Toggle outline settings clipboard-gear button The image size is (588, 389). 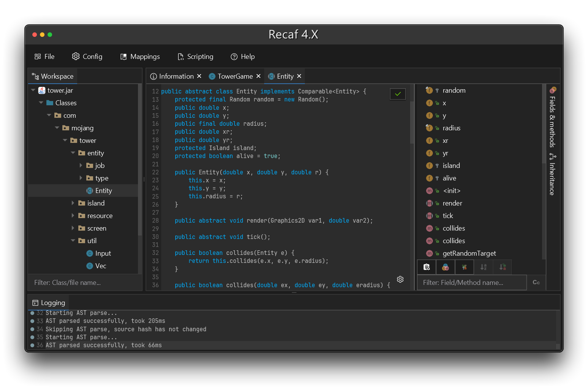click(426, 267)
